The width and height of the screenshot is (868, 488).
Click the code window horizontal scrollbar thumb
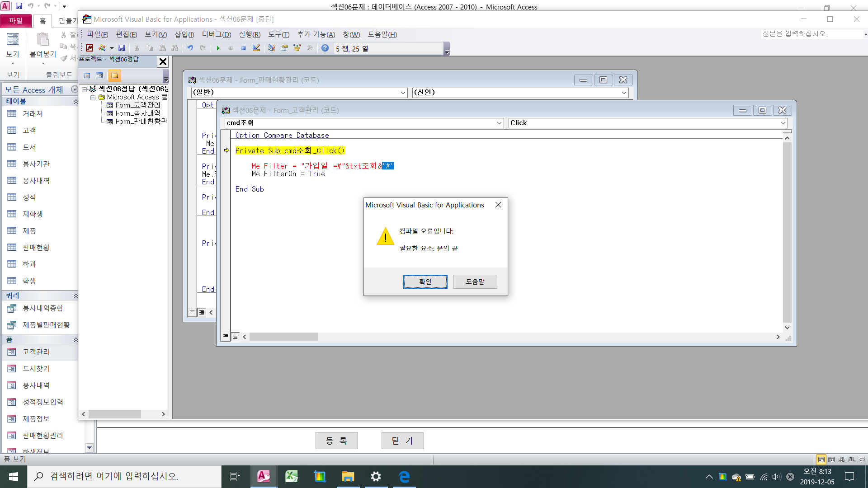pos(283,337)
